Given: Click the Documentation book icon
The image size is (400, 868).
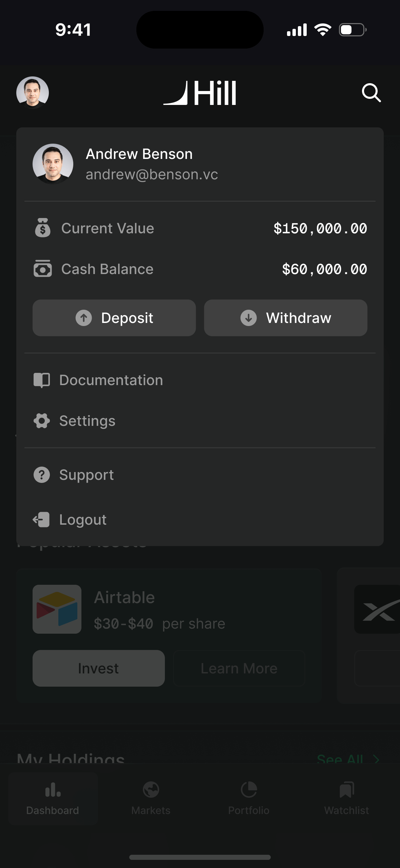Looking at the screenshot, I should click(x=42, y=380).
